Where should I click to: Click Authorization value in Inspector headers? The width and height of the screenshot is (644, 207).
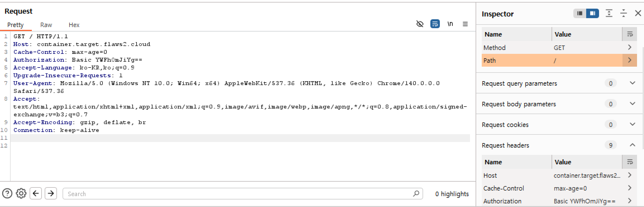pos(585,201)
